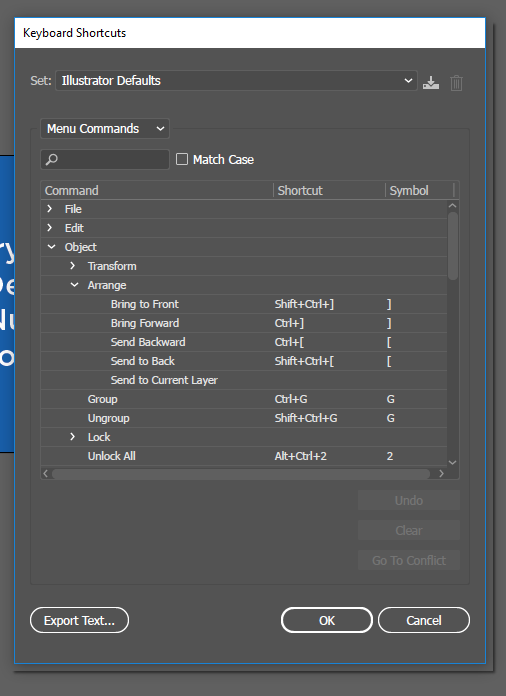
Task: Expand the Lock submenu
Action: (x=73, y=437)
